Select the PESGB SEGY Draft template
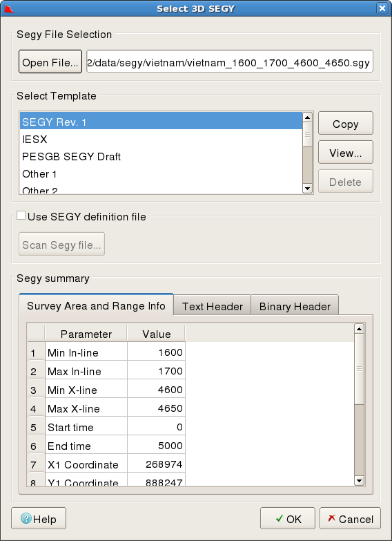The height and width of the screenshot is (541, 392). pyautogui.click(x=161, y=156)
